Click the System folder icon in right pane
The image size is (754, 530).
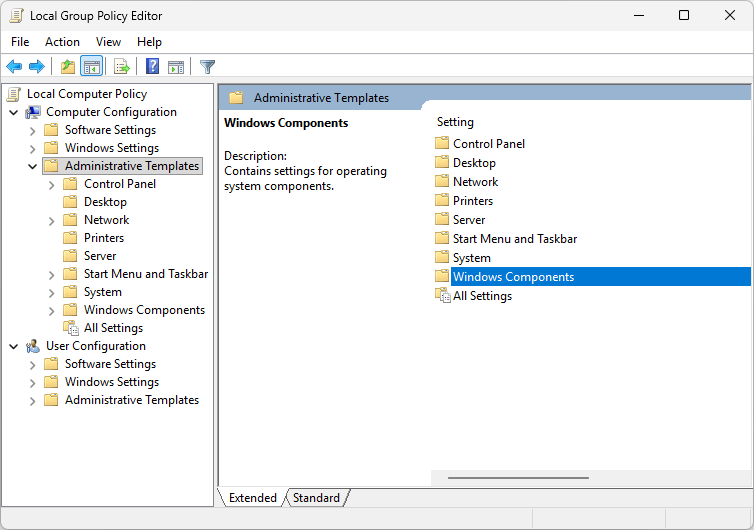click(x=442, y=257)
